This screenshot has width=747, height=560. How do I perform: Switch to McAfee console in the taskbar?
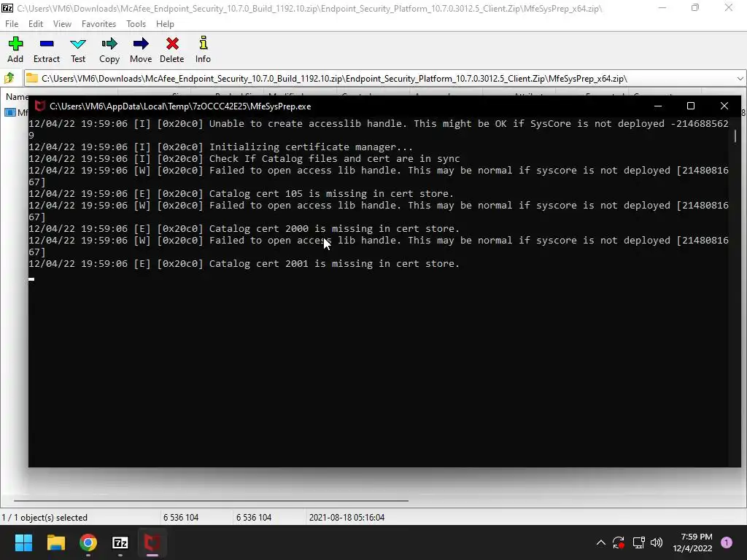coord(152,542)
